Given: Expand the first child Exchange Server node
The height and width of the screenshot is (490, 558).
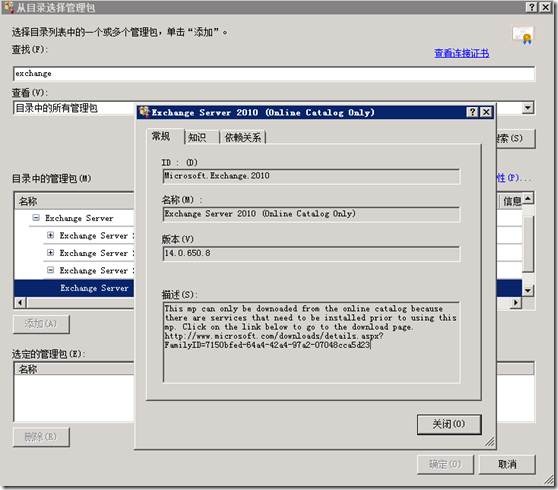Looking at the screenshot, I should click(51, 235).
